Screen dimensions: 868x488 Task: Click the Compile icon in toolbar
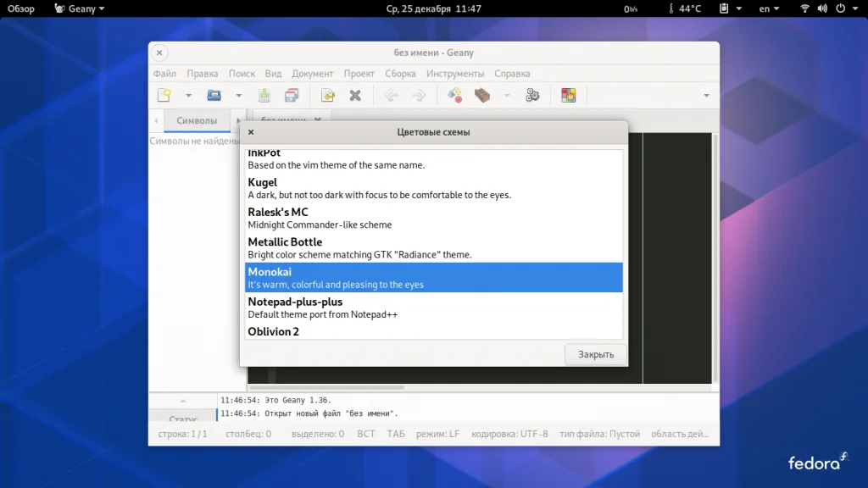point(455,96)
